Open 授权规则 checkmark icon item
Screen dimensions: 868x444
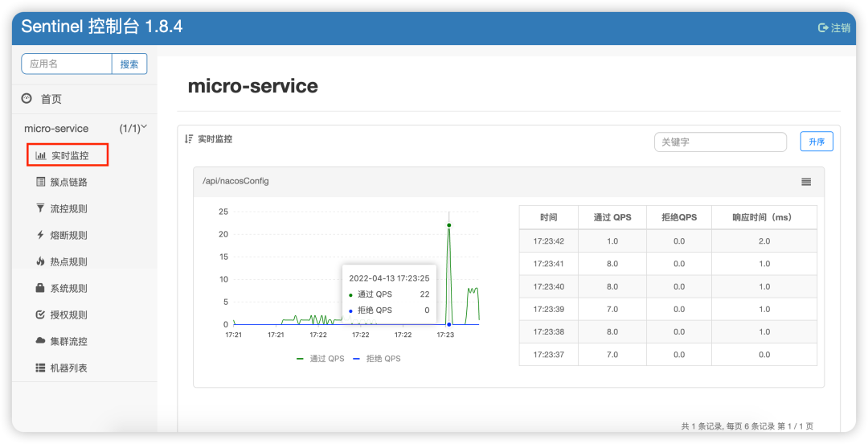click(61, 315)
